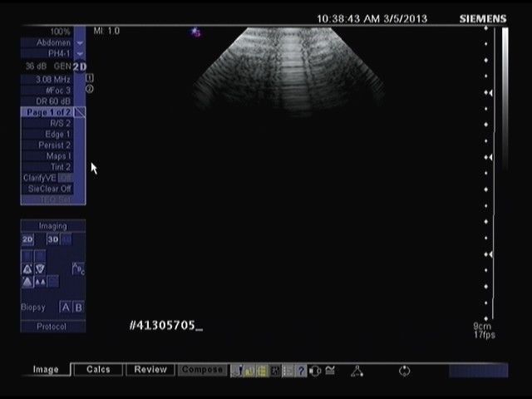The image size is (532, 399).
Task: Click the network connection status icon
Action: pyautogui.click(x=356, y=371)
